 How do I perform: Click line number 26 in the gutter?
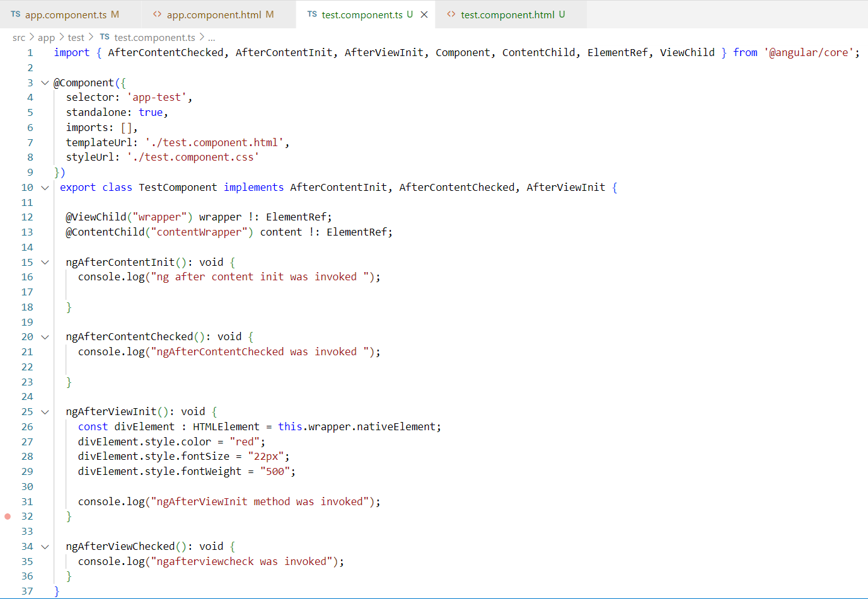click(x=27, y=427)
